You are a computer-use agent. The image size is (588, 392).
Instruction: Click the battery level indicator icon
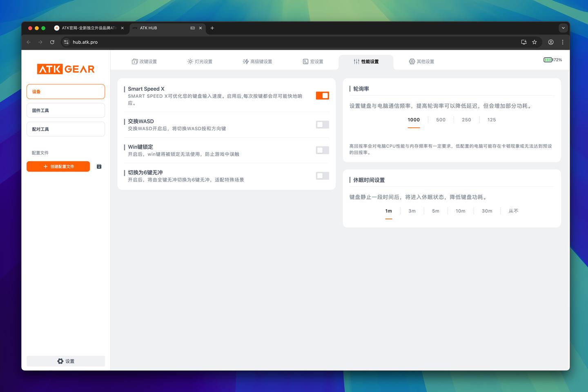548,60
